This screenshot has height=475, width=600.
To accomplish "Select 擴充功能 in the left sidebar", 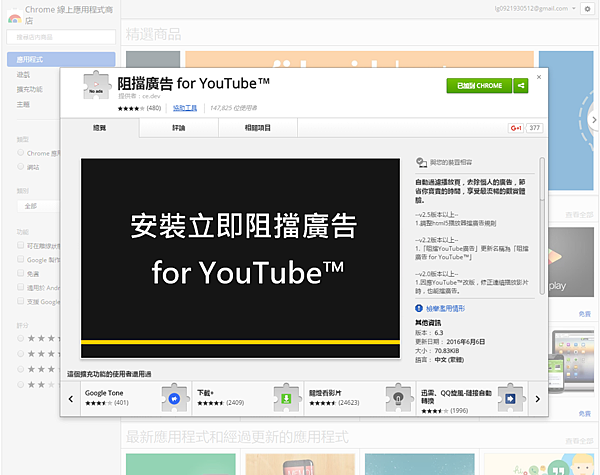I will point(30,89).
